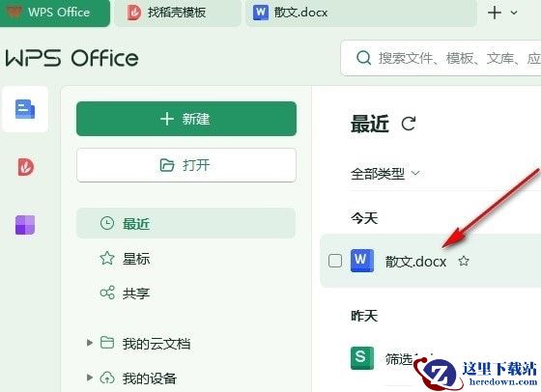Click the green S spreadsheet file icon
Image resolution: width=541 pixels, height=392 pixels.
(362, 358)
